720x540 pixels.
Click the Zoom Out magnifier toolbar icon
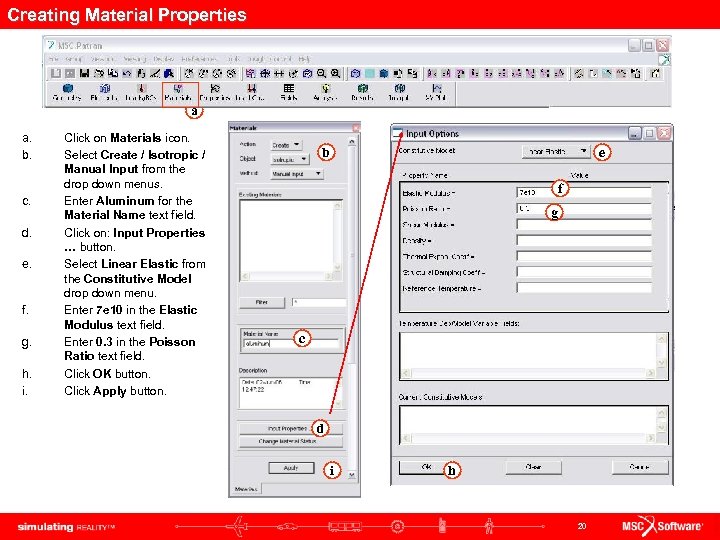point(321,73)
